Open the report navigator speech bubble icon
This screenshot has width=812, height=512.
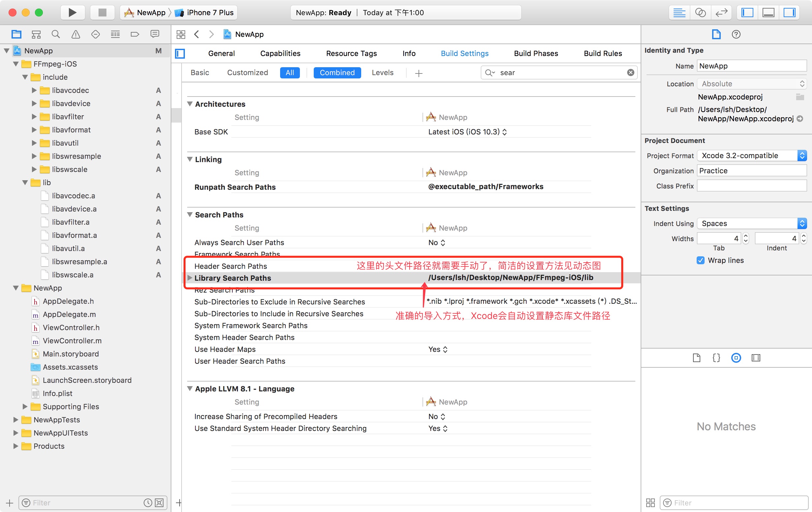pyautogui.click(x=155, y=34)
